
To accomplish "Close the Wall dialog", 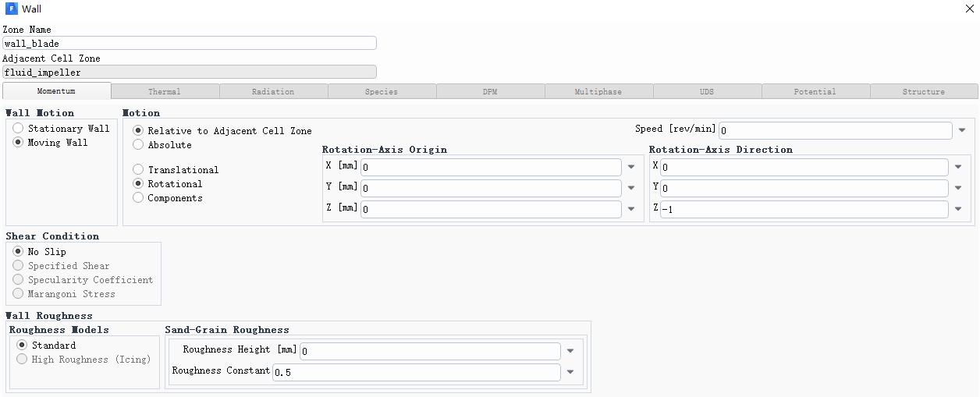I will click(970, 9).
